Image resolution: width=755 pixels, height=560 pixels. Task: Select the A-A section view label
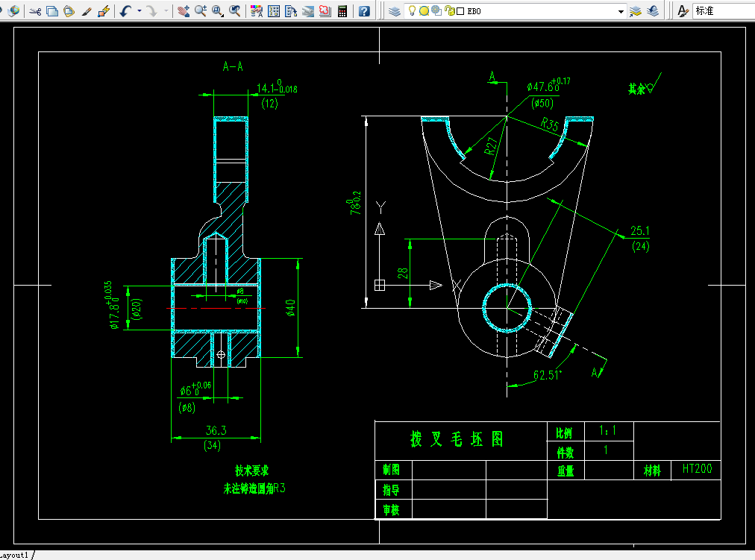(x=233, y=66)
